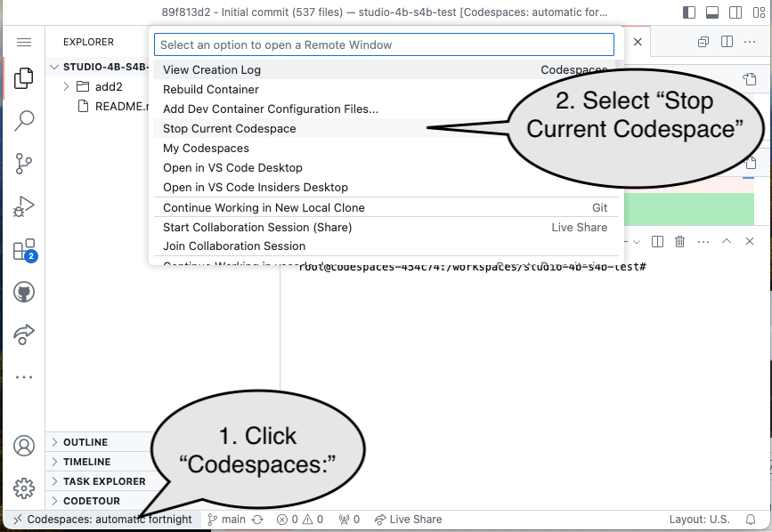This screenshot has width=772, height=532.
Task: Open the Manage gear icon
Action: pyautogui.click(x=24, y=488)
